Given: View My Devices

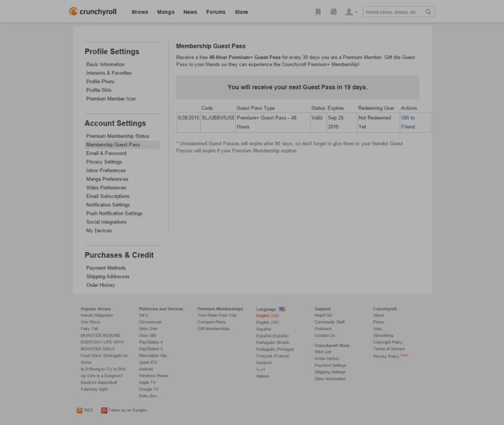Looking at the screenshot, I should (99, 231).
